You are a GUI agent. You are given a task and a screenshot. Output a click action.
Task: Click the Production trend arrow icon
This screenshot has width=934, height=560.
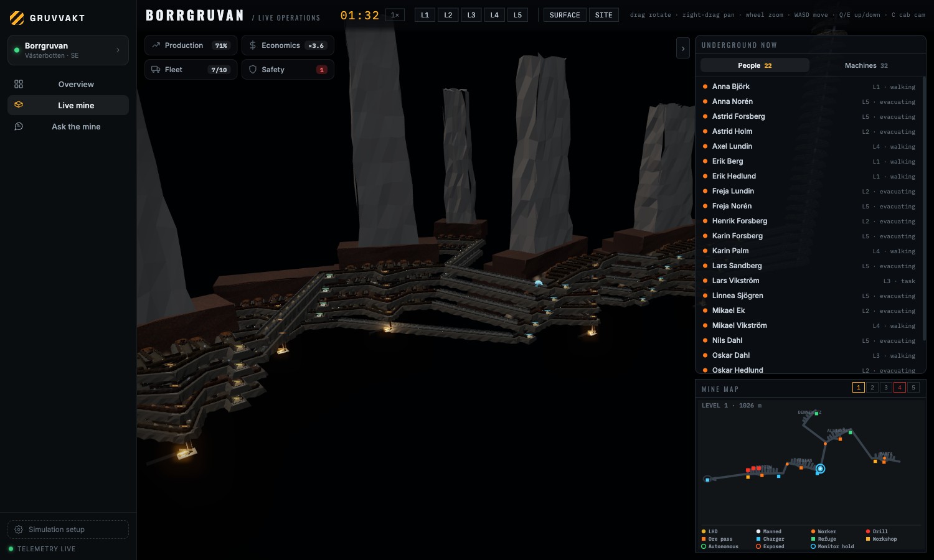tap(156, 45)
